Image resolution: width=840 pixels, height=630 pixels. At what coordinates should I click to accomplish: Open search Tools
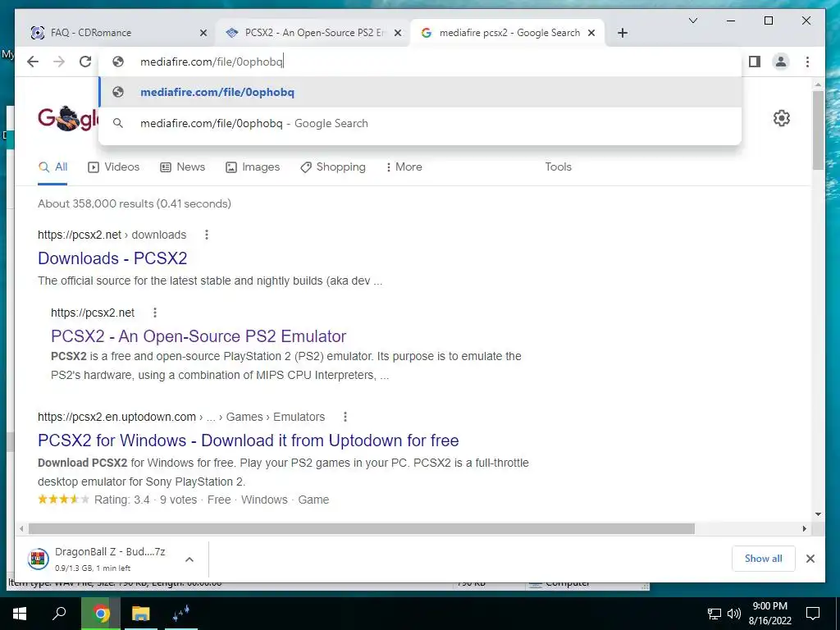tap(558, 167)
